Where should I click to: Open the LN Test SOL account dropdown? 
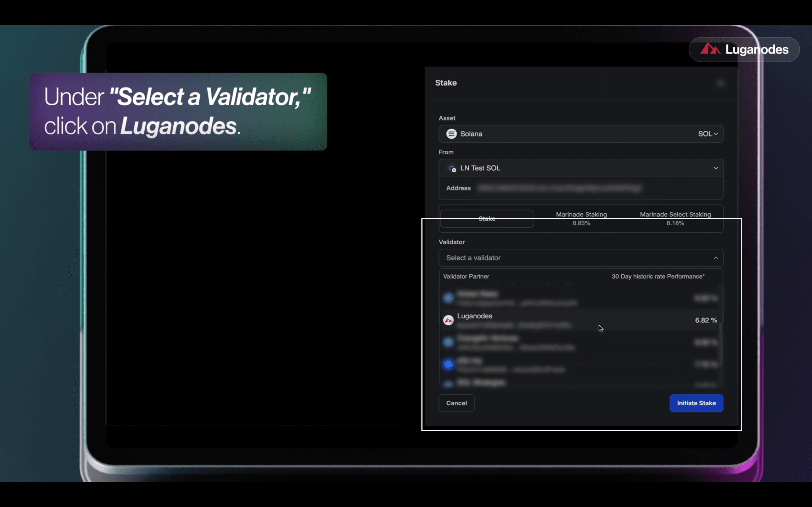click(716, 168)
